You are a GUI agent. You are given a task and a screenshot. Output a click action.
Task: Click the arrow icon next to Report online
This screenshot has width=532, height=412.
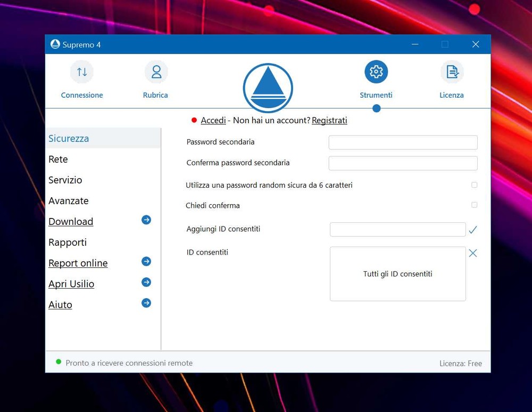pyautogui.click(x=146, y=262)
